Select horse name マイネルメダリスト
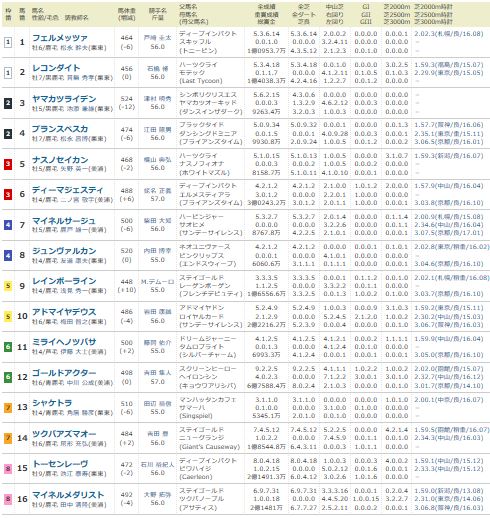The width and height of the screenshot is (490, 518). 68,495
